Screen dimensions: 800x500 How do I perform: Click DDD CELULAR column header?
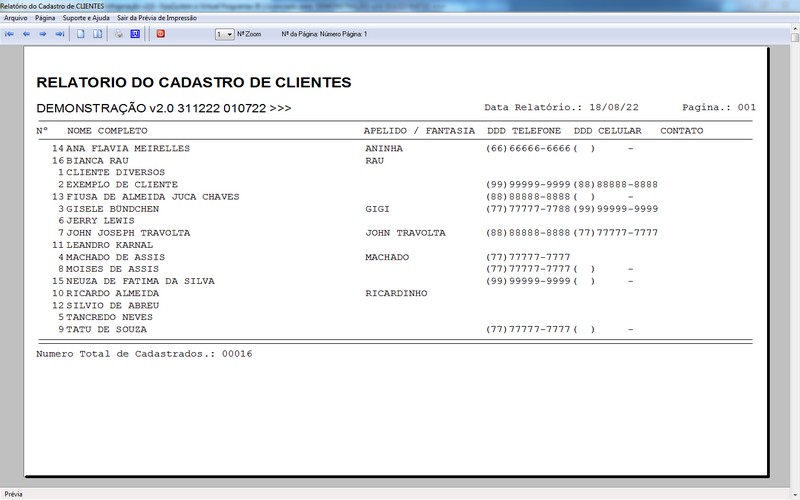pyautogui.click(x=608, y=131)
